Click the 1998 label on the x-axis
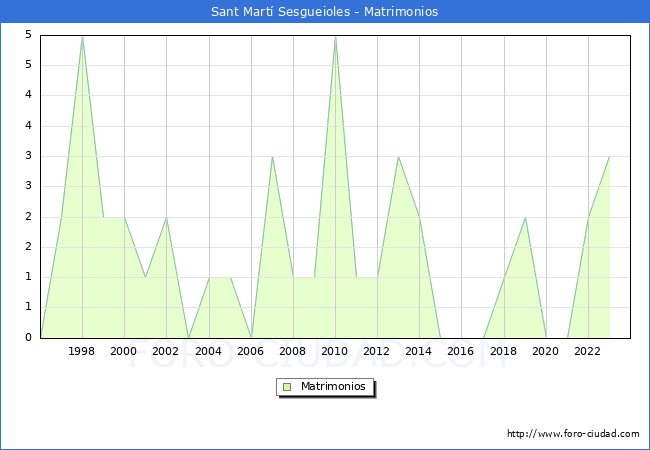This screenshot has height=450, width=650. coord(82,351)
